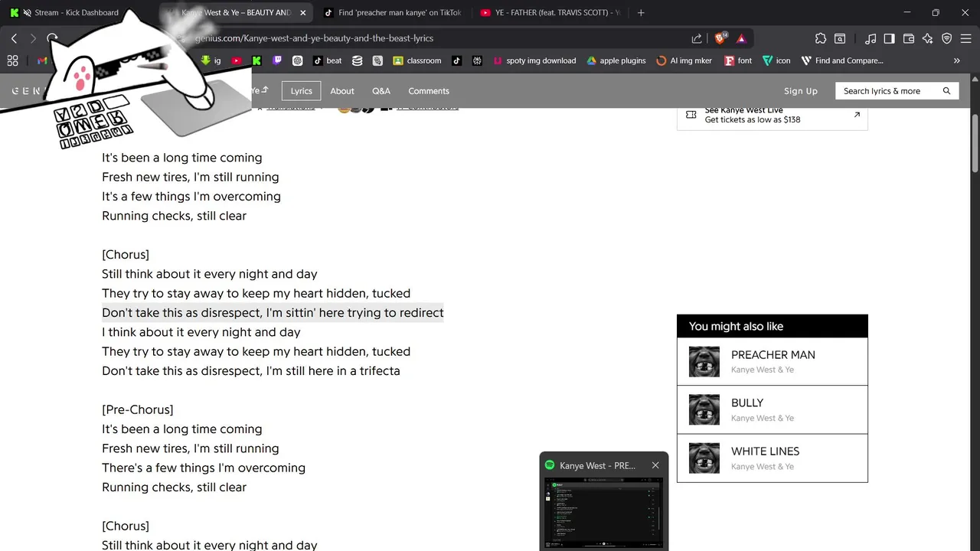Open the tab search icon in toolbar

click(840, 38)
